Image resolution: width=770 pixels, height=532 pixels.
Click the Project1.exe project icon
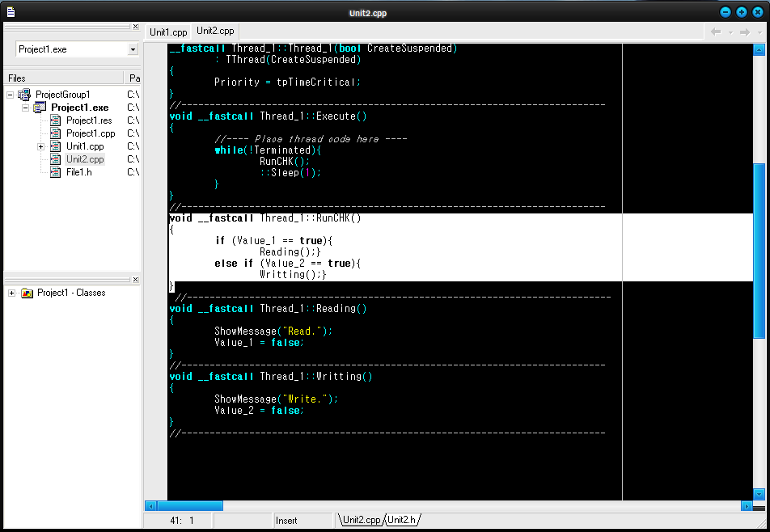(x=40, y=108)
